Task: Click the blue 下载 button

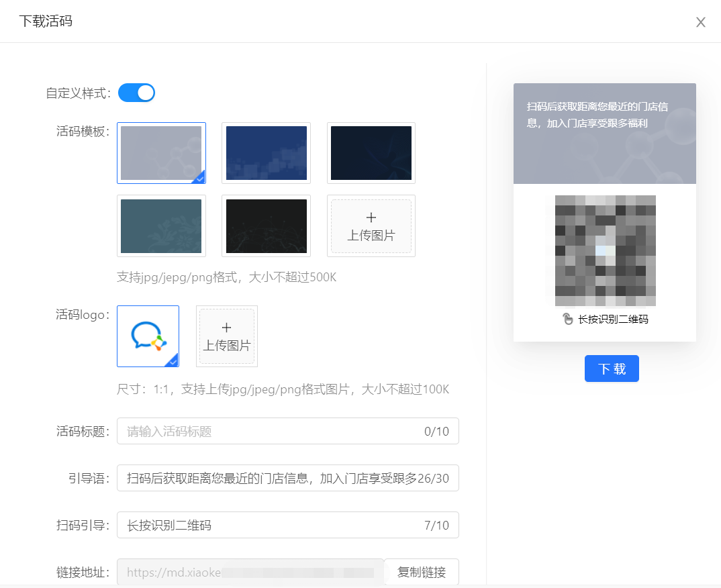Action: click(x=612, y=369)
